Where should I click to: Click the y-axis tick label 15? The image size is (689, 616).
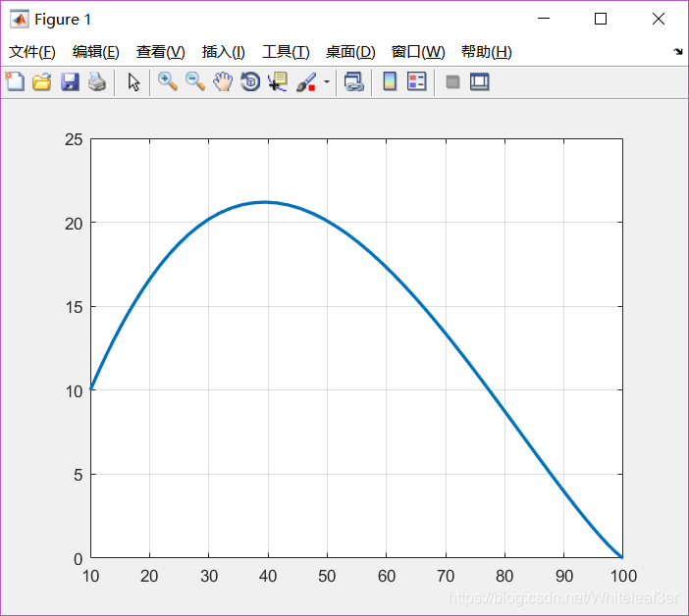tap(74, 307)
